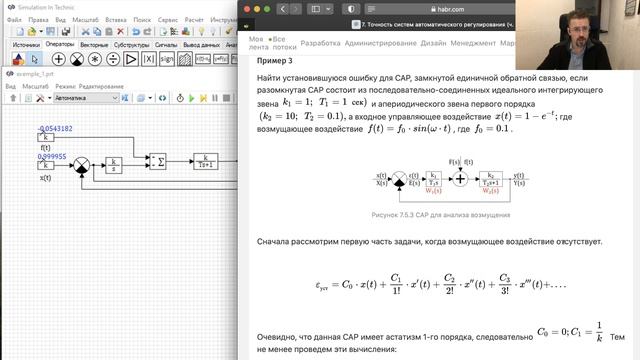Open the Правка menu
This screenshot has width=640, height=360.
38,20
